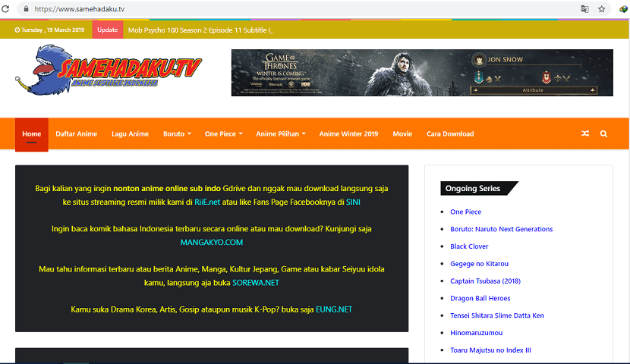Image resolution: width=630 pixels, height=364 pixels.
Task: Click the SINI Facebook page link
Action: click(353, 202)
